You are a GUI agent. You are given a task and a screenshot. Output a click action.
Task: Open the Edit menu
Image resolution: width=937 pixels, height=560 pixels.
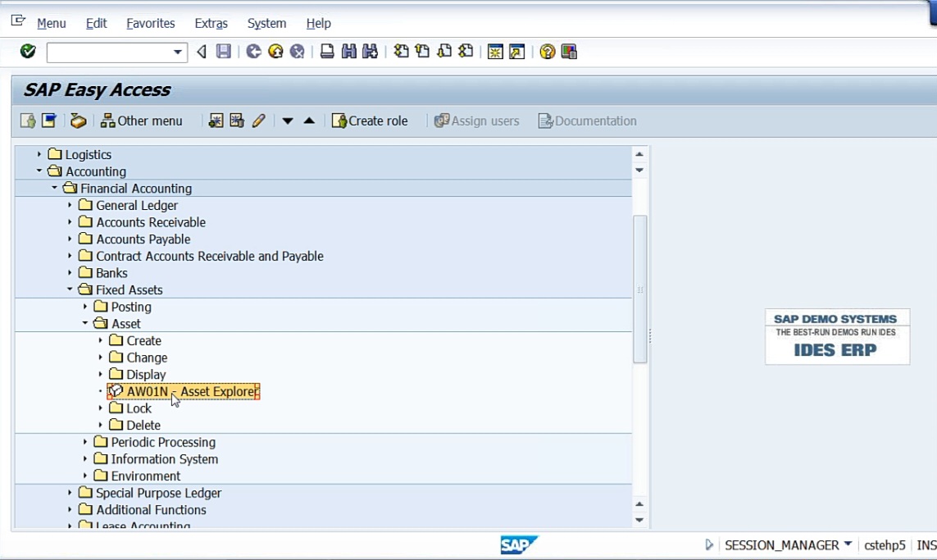pos(96,23)
